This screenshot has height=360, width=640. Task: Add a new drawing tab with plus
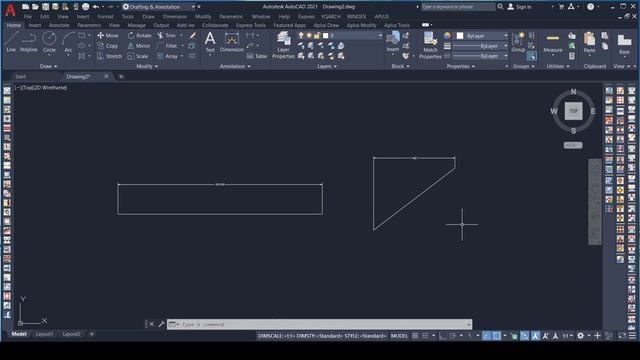tap(121, 76)
